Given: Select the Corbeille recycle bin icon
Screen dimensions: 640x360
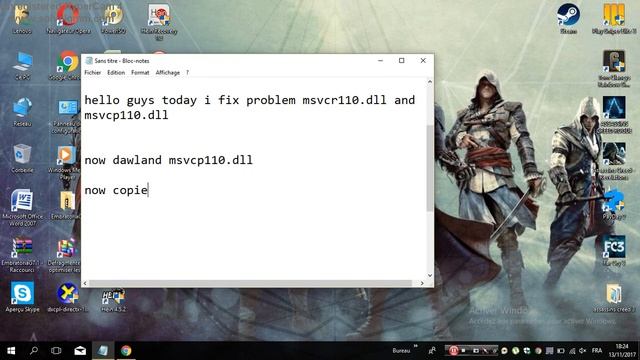Looking at the screenshot, I should tap(22, 158).
